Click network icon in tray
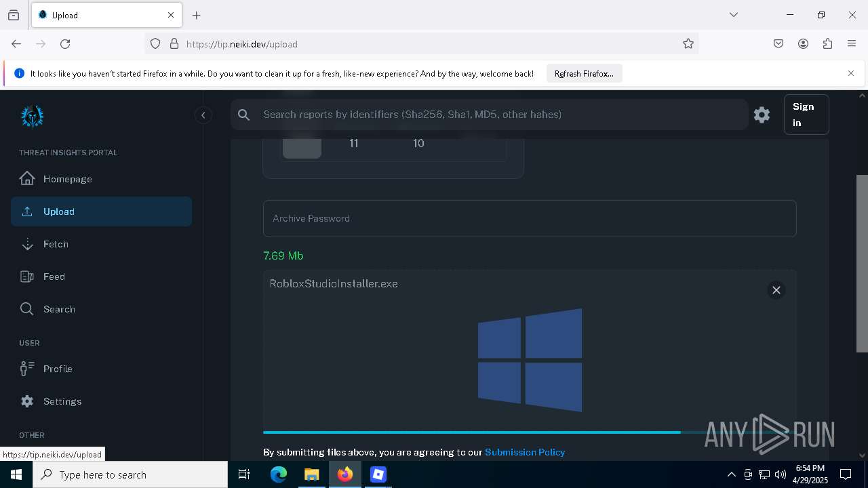Screen dimensions: 868x488 point(764,474)
